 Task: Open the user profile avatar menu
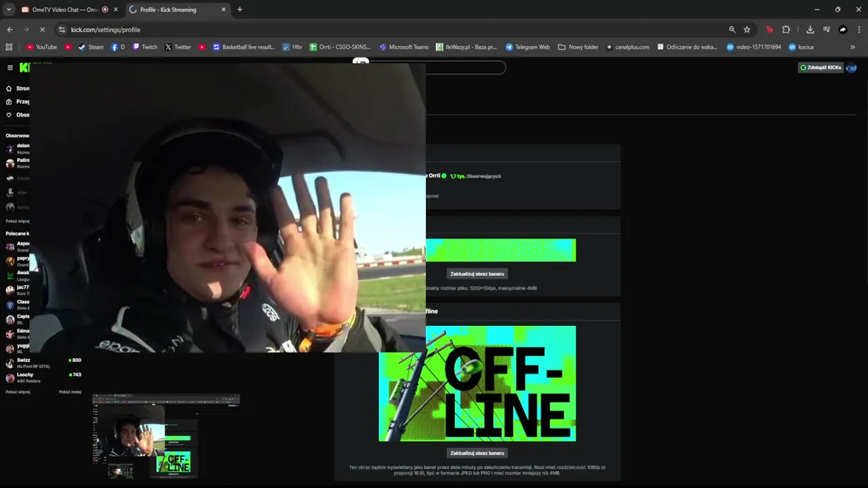tap(852, 68)
